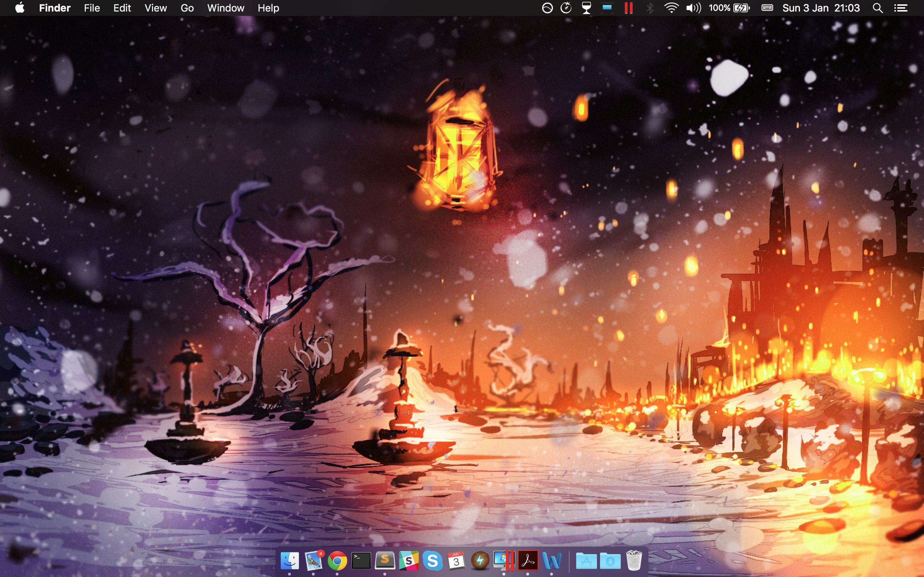
Task: Open Microsoft Word from the dock
Action: click(x=552, y=560)
